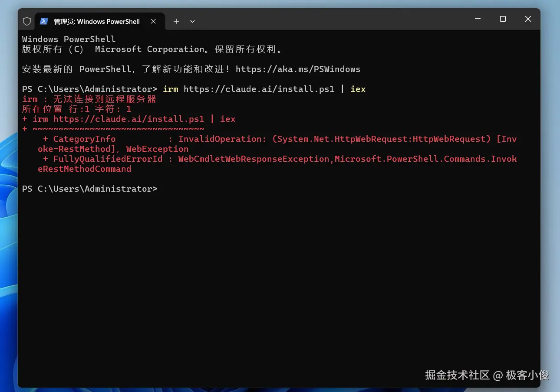Close the Windows PowerShell tab
The height and width of the screenshot is (392, 560).
[x=153, y=21]
